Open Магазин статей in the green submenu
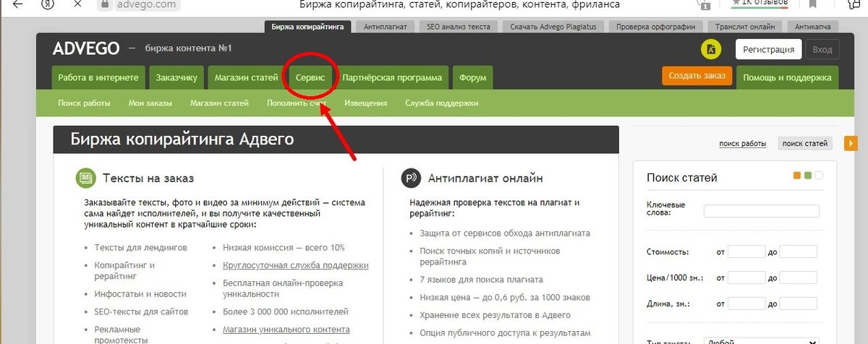Image resolution: width=868 pixels, height=344 pixels. (x=219, y=103)
